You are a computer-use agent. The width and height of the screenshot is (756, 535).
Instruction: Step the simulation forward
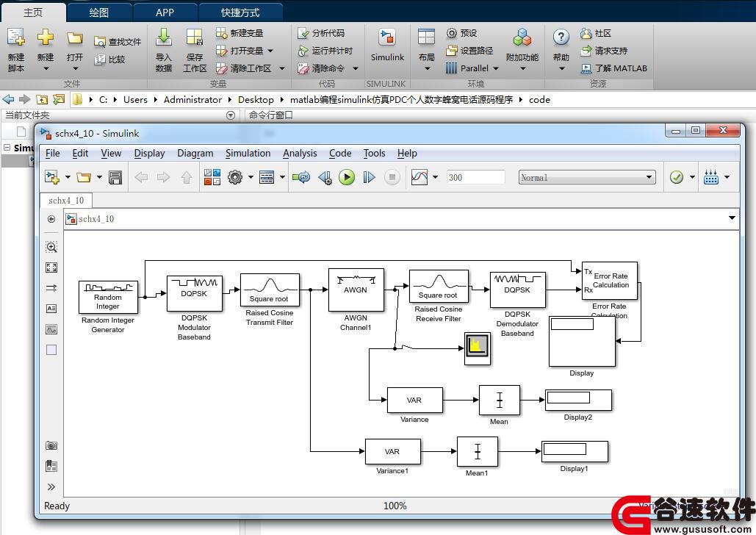pos(369,178)
